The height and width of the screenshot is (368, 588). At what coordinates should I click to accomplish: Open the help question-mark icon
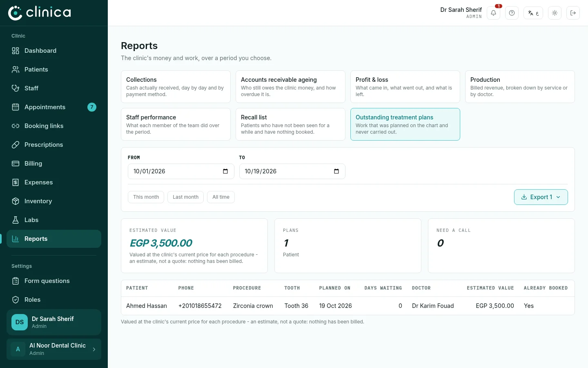point(512,13)
